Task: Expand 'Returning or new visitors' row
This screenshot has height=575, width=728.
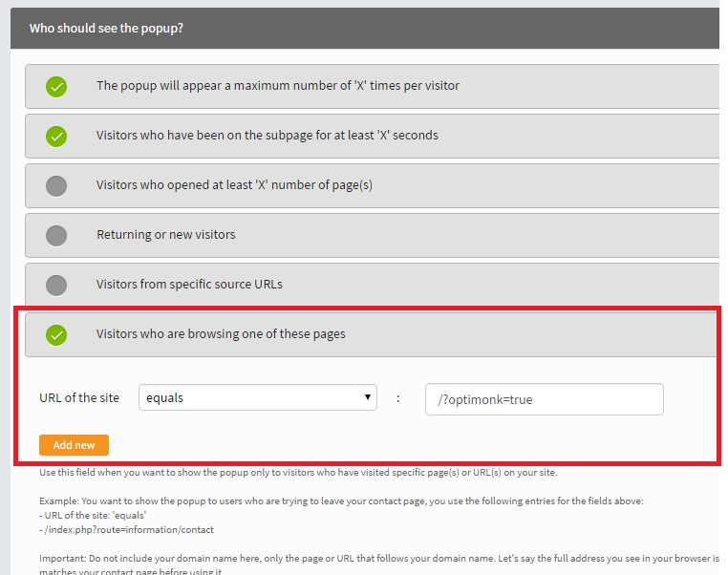Action: pyautogui.click(x=372, y=235)
